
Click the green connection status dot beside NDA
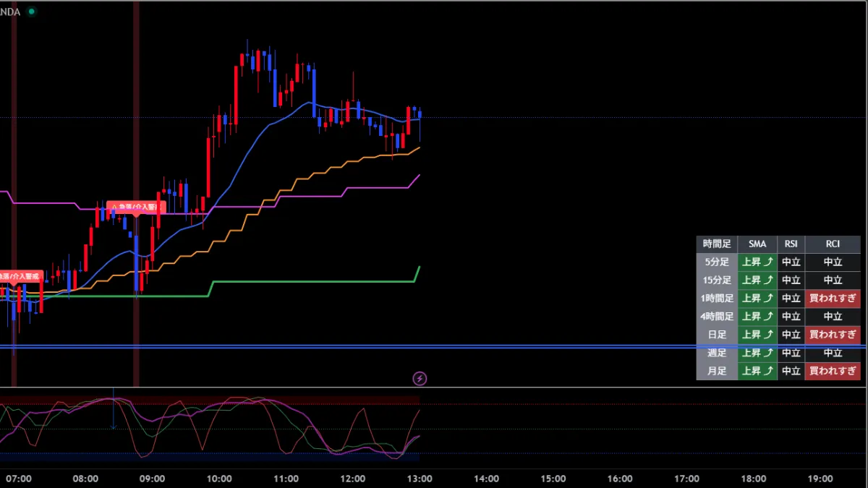pos(30,12)
